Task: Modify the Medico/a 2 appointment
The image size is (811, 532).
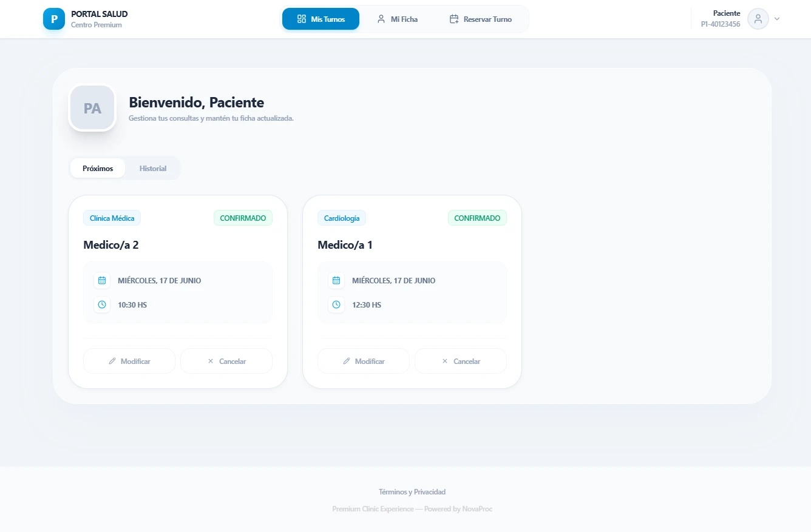Action: pyautogui.click(x=129, y=361)
